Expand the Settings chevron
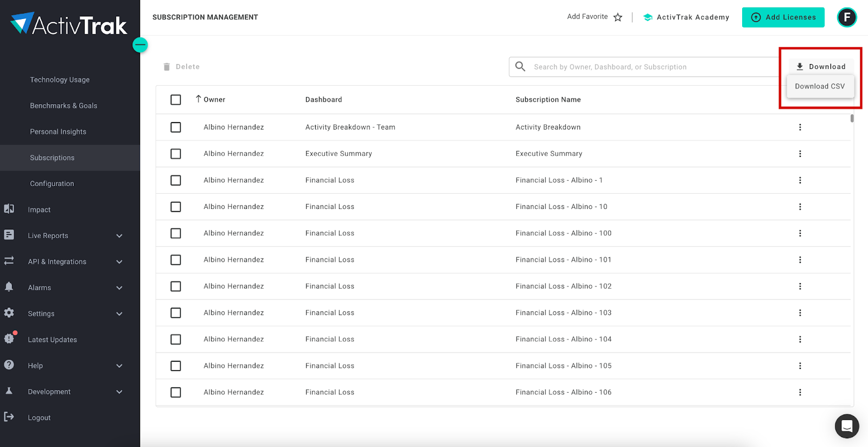Image resolution: width=868 pixels, height=447 pixels. pyautogui.click(x=119, y=314)
